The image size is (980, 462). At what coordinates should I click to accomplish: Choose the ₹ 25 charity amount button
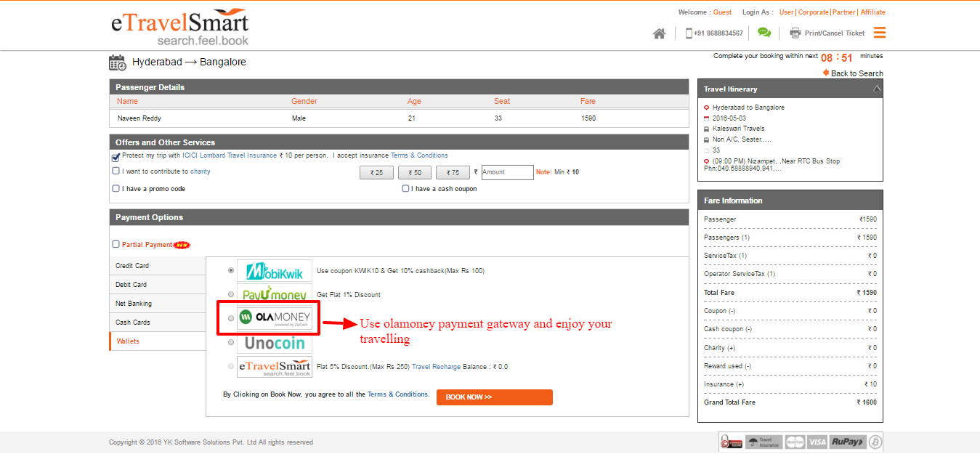click(376, 173)
